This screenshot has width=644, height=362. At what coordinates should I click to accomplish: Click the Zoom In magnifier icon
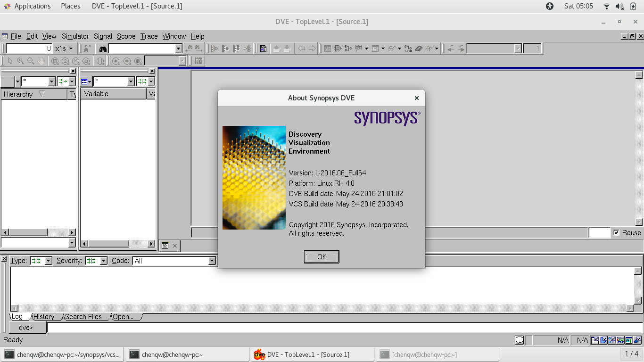20,61
